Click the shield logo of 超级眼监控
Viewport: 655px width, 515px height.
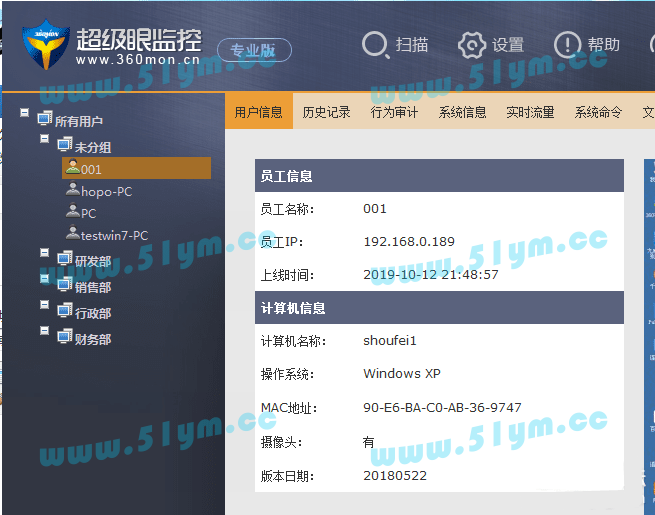pos(46,44)
